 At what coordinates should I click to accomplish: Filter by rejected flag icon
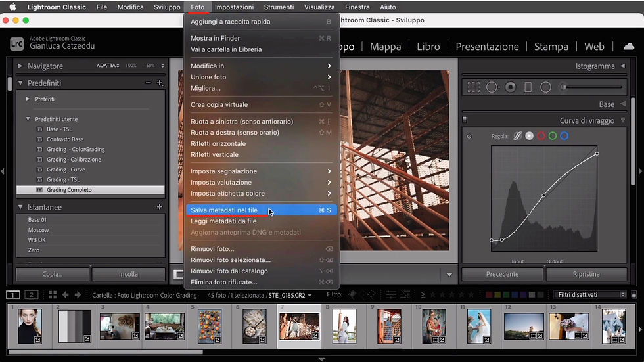371,294
